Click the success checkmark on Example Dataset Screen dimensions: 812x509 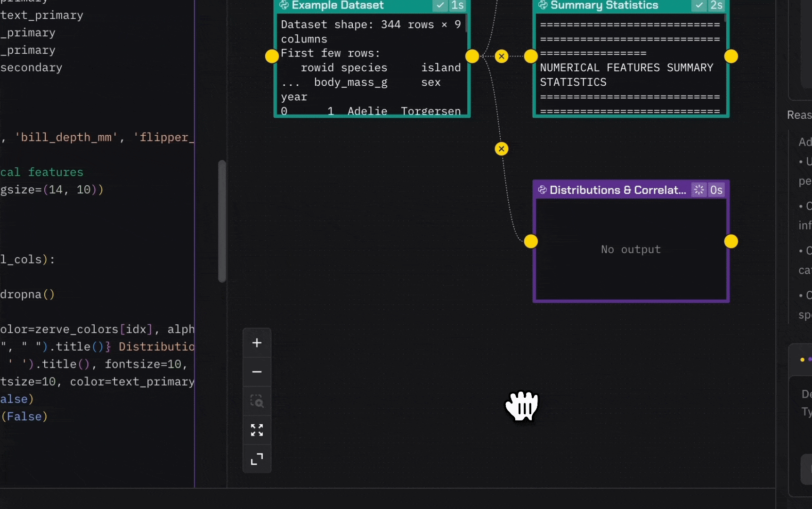[440, 5]
